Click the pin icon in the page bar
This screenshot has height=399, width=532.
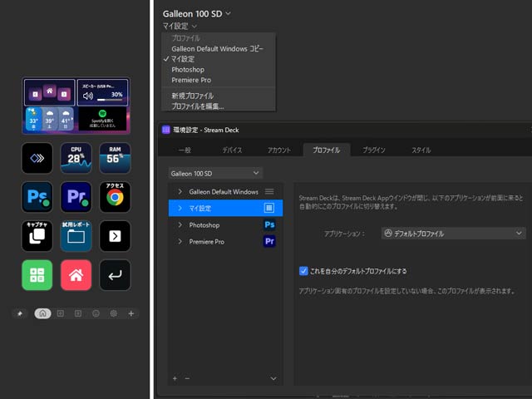(x=20, y=313)
